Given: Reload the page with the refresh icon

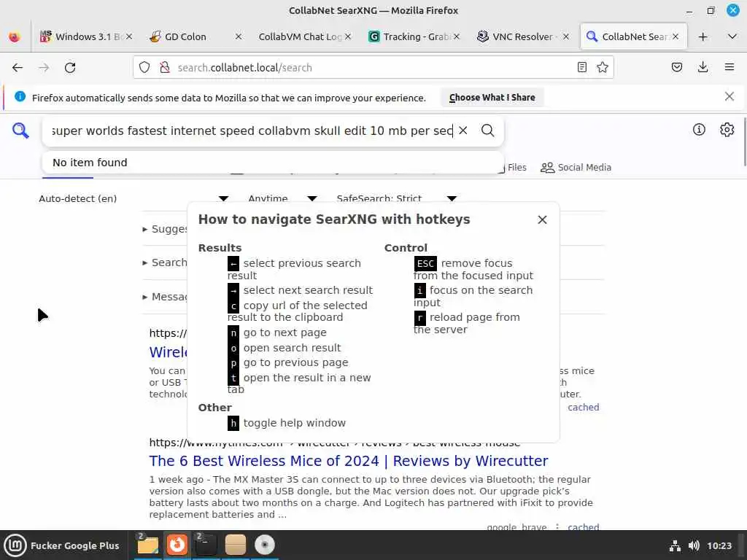Looking at the screenshot, I should pyautogui.click(x=70, y=68).
